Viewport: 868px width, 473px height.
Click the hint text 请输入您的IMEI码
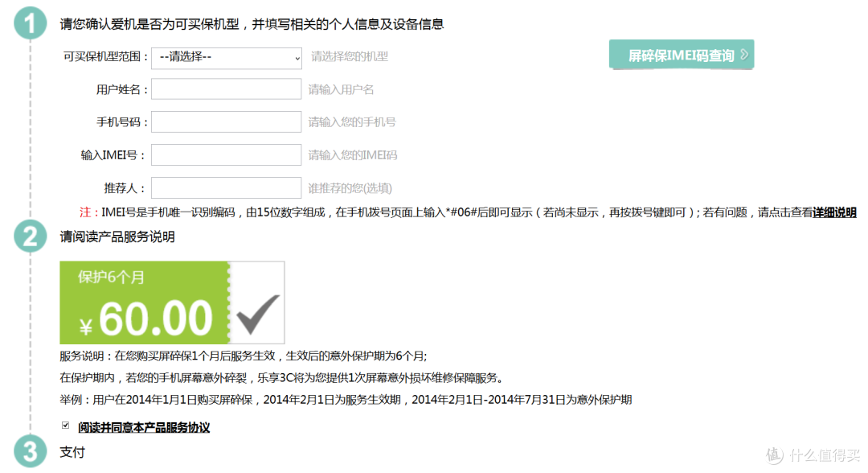click(353, 155)
